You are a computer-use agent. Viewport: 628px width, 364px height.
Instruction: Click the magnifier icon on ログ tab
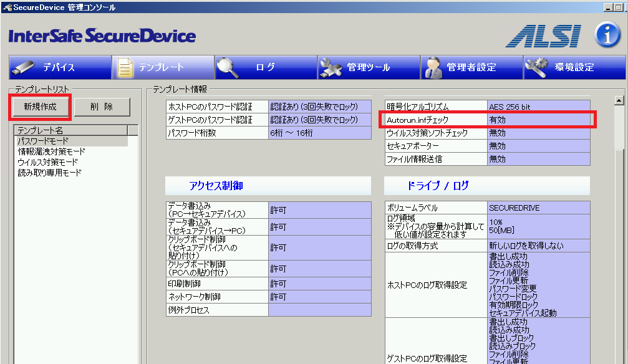[x=228, y=68]
